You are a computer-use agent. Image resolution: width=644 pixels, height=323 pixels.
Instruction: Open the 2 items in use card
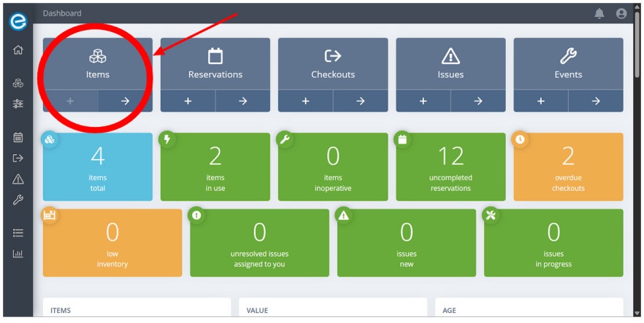pyautogui.click(x=215, y=167)
